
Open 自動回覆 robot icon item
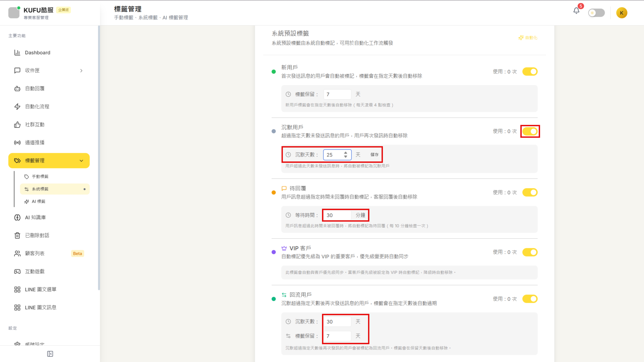pyautogui.click(x=35, y=88)
